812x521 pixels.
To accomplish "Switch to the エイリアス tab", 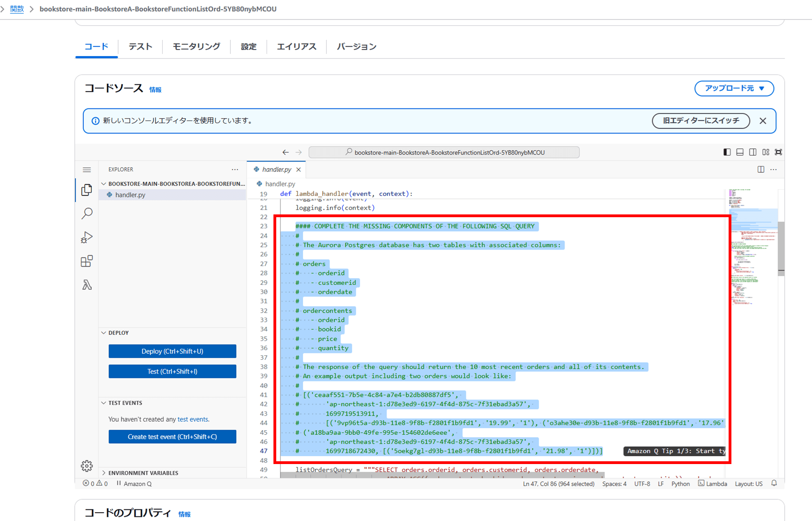I will 297,46.
